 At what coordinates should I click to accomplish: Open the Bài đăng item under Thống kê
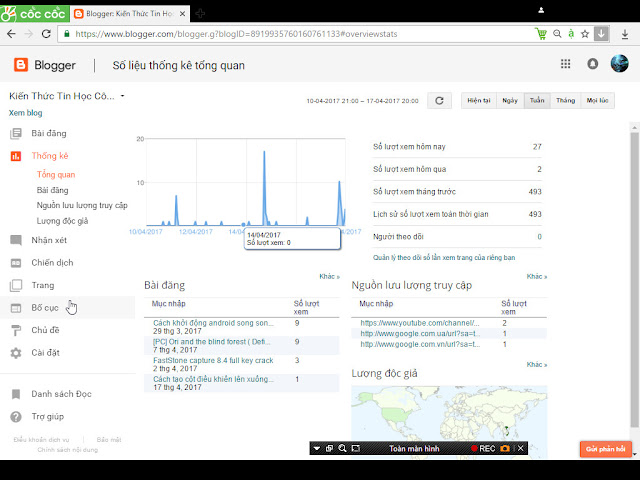pyautogui.click(x=53, y=190)
